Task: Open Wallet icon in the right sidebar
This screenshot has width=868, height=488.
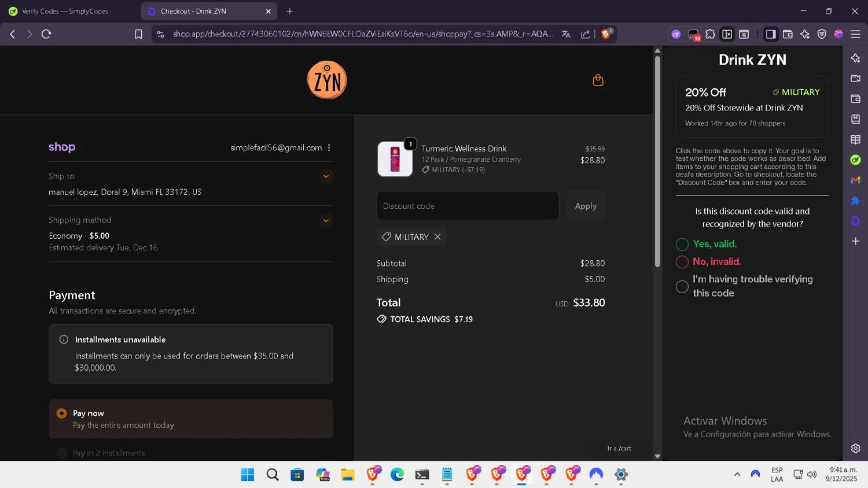Action: pyautogui.click(x=855, y=99)
